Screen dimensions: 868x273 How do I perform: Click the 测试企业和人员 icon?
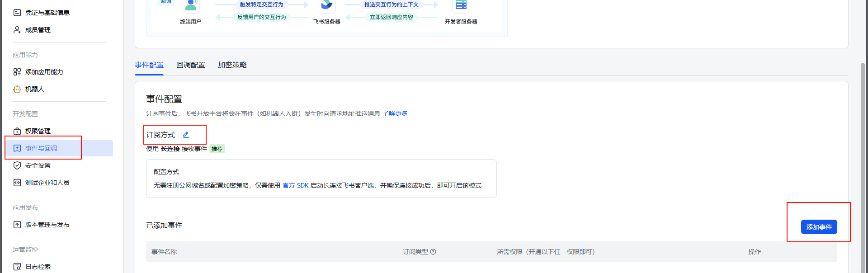tap(17, 183)
